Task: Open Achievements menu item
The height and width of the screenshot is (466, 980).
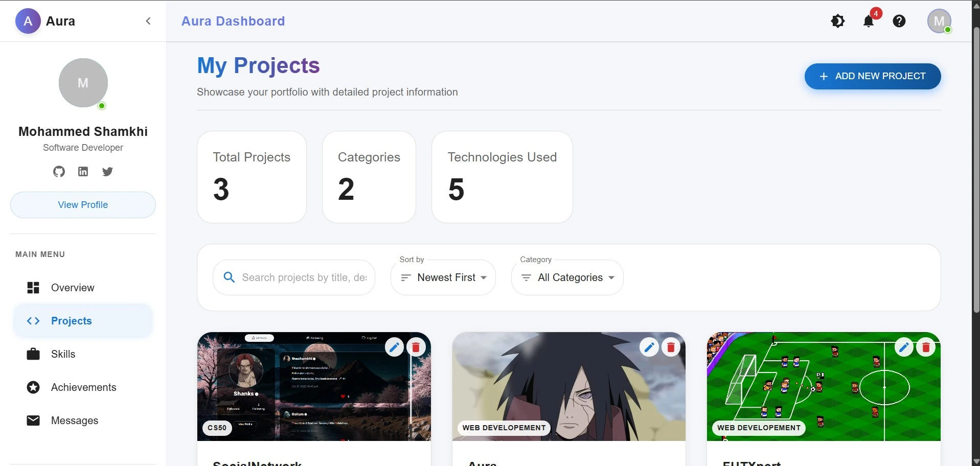Action: click(x=83, y=387)
